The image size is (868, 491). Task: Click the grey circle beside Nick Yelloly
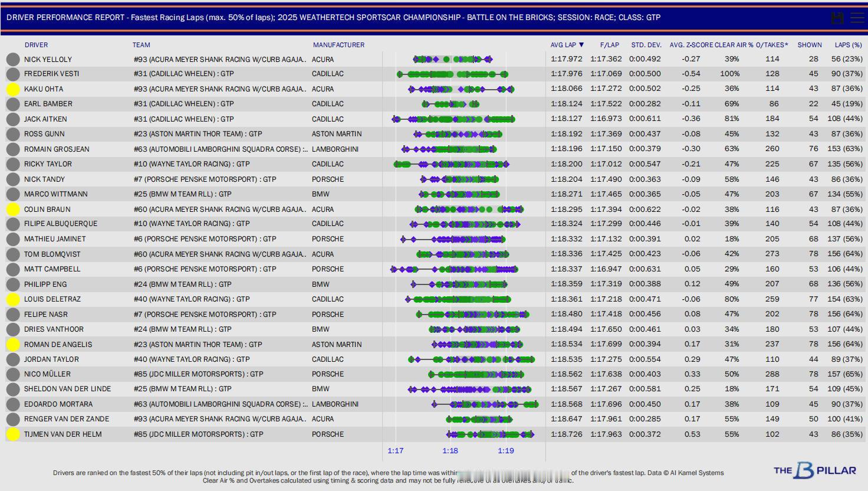(x=13, y=59)
